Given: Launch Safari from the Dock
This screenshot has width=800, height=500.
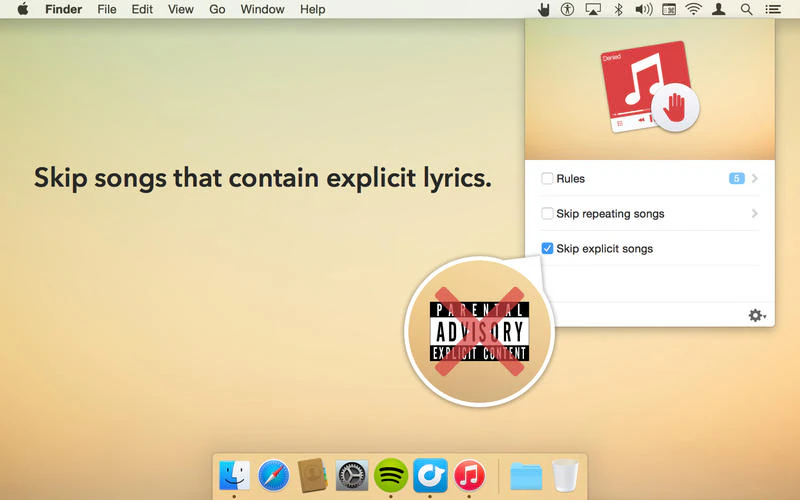Looking at the screenshot, I should point(273,476).
